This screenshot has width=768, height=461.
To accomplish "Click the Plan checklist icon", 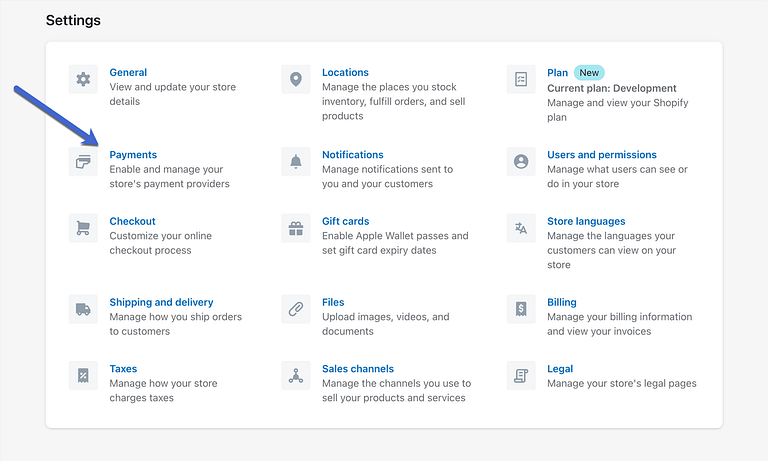I will [x=521, y=80].
